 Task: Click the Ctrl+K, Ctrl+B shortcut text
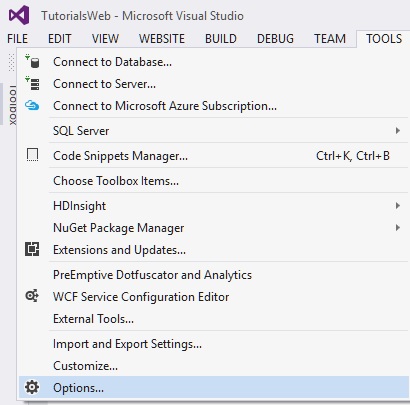(353, 156)
